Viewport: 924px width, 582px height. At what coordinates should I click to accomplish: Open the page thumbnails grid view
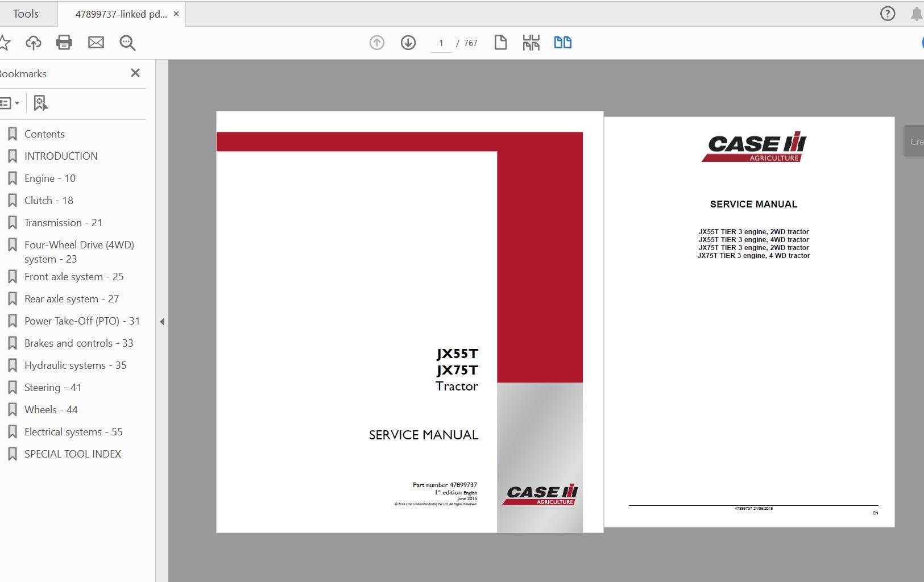tap(532, 42)
